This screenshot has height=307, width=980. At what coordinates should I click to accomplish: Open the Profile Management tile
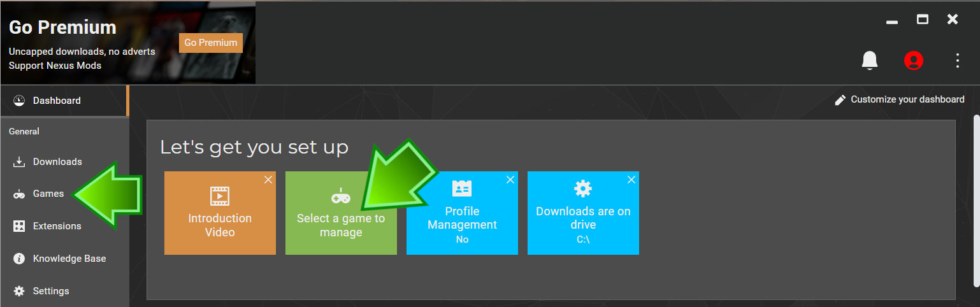point(462,213)
